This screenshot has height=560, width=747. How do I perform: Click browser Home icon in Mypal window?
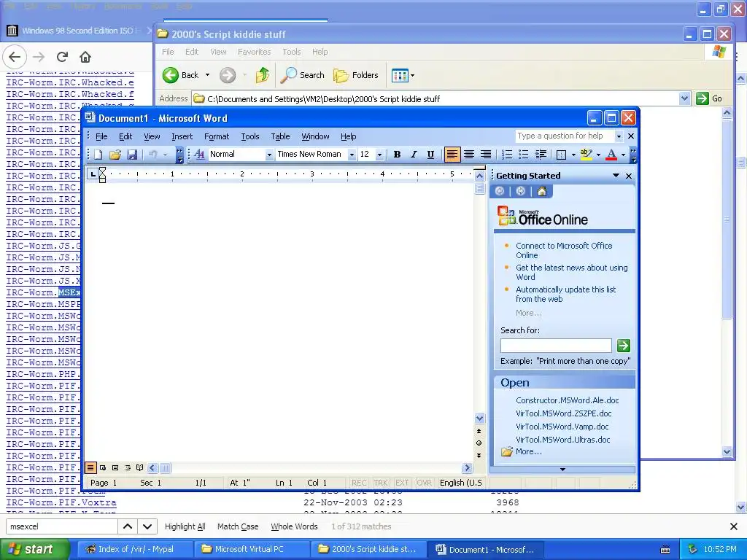click(85, 57)
